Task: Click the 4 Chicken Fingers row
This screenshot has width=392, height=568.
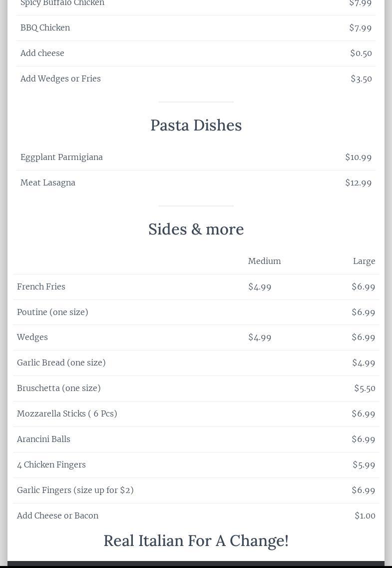Action: tap(196, 465)
